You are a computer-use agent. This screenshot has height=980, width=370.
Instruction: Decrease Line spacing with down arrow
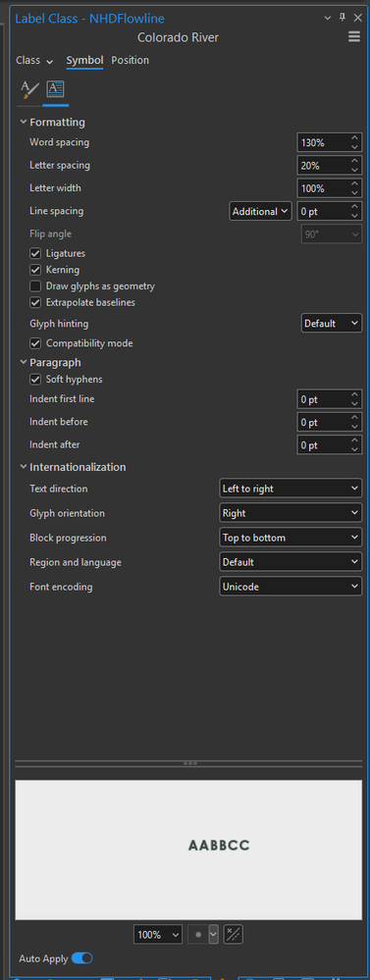(354, 216)
